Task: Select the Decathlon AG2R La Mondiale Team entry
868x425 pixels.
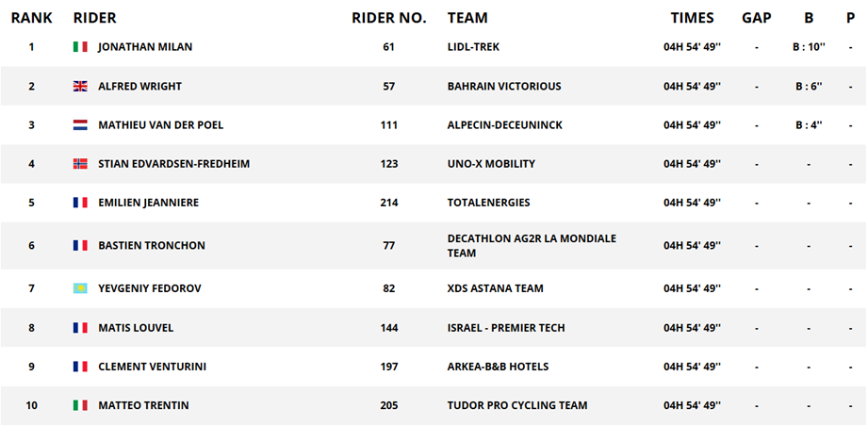Action: tap(532, 245)
